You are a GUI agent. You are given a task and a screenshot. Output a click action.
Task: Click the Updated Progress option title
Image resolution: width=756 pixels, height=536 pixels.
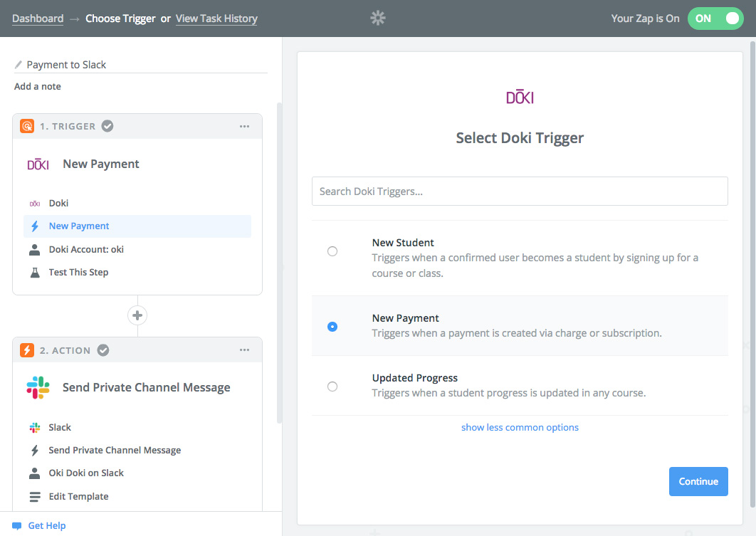point(414,378)
